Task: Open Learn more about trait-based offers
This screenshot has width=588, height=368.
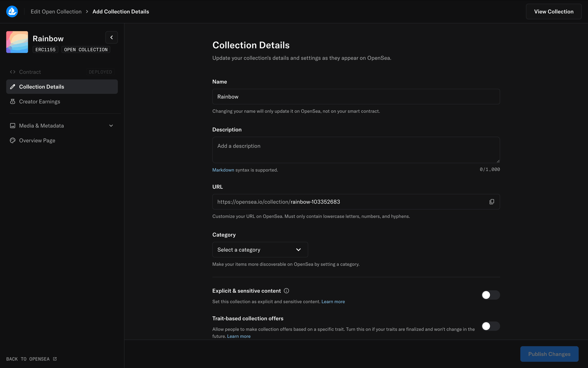Action: click(239, 336)
